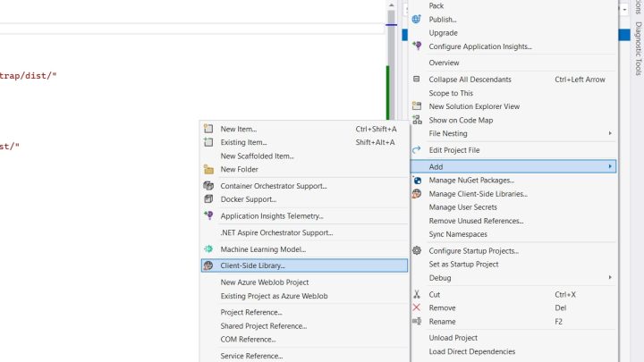This screenshot has height=362, width=644.
Task: Click the Publish globe icon
Action: [417, 19]
